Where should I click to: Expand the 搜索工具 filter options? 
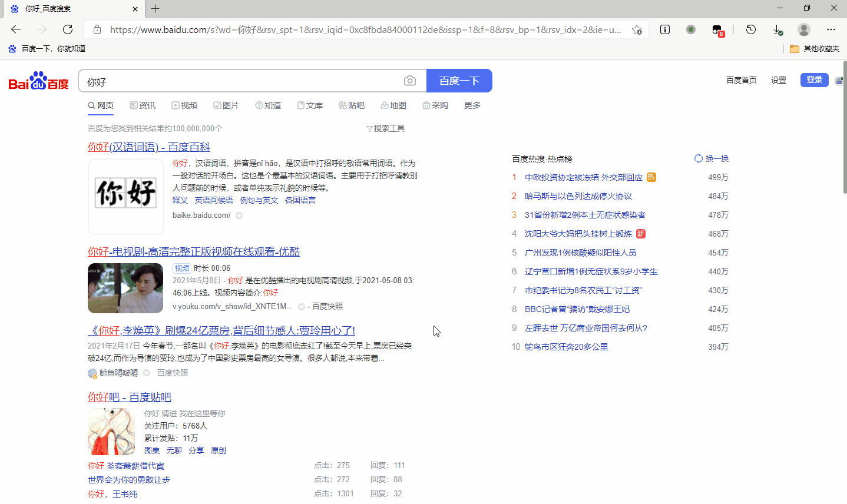tap(386, 128)
